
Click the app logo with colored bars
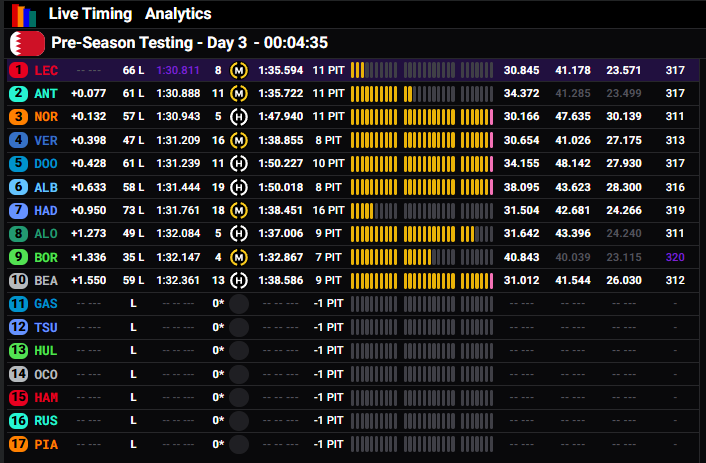coord(24,15)
